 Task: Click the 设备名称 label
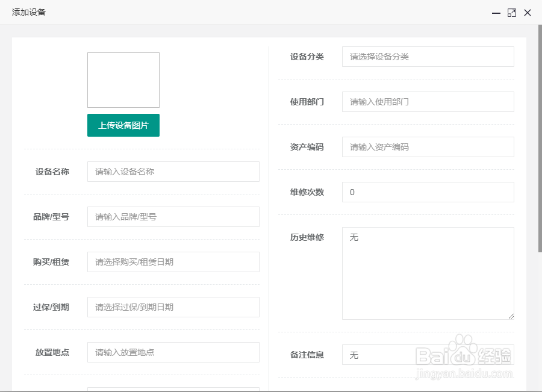click(x=52, y=172)
